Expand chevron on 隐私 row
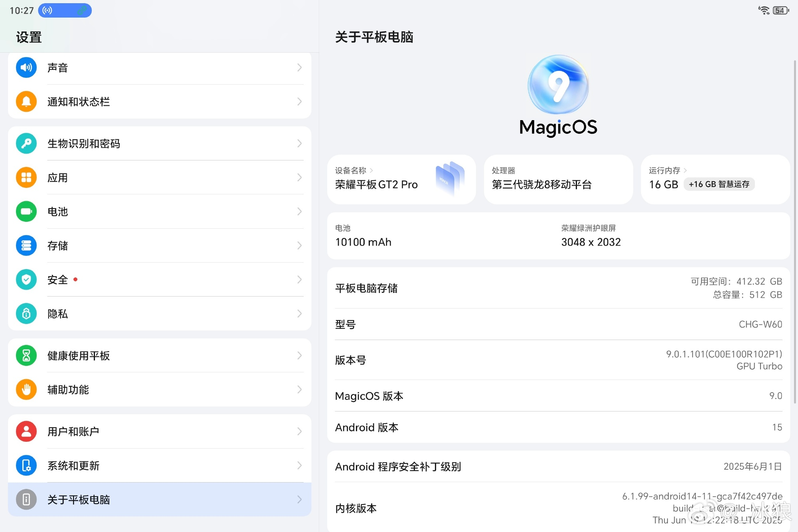798x532 pixels. coord(299,314)
